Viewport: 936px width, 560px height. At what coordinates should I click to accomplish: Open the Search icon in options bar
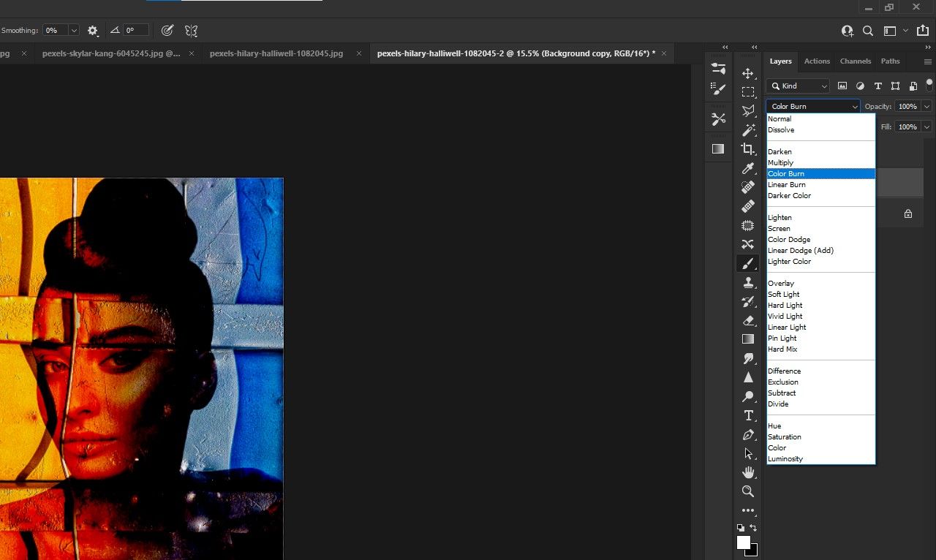868,31
